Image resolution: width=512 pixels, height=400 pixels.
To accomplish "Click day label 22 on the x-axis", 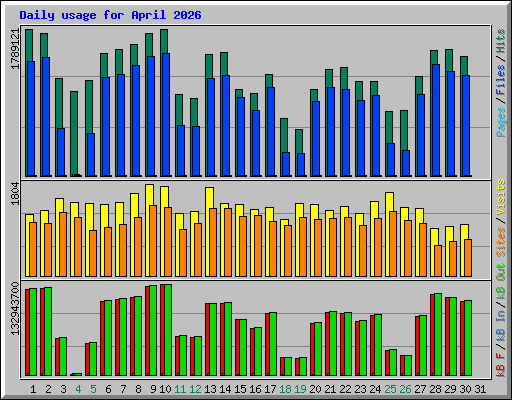I will click(345, 389).
